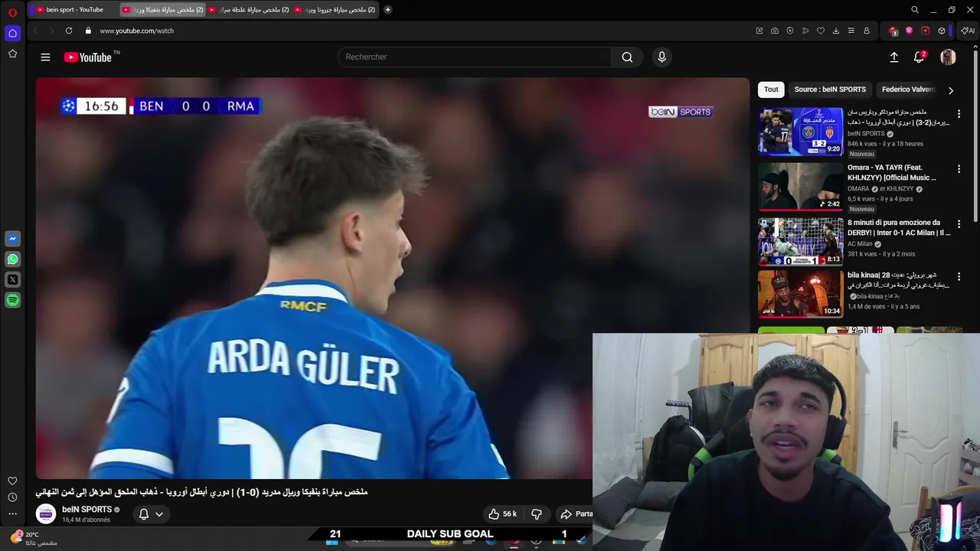Open the Inter AC Milan derby thumbnail
Image resolution: width=980 pixels, height=551 pixels.
point(800,242)
